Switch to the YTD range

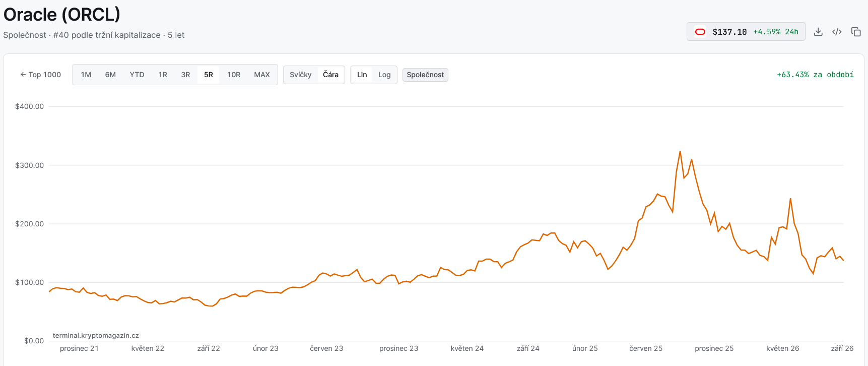(137, 75)
